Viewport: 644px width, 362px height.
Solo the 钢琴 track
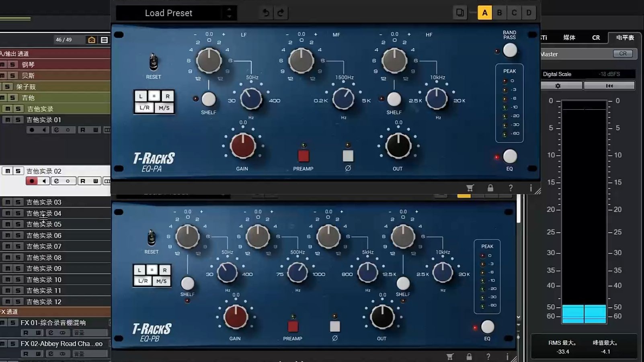click(12, 65)
